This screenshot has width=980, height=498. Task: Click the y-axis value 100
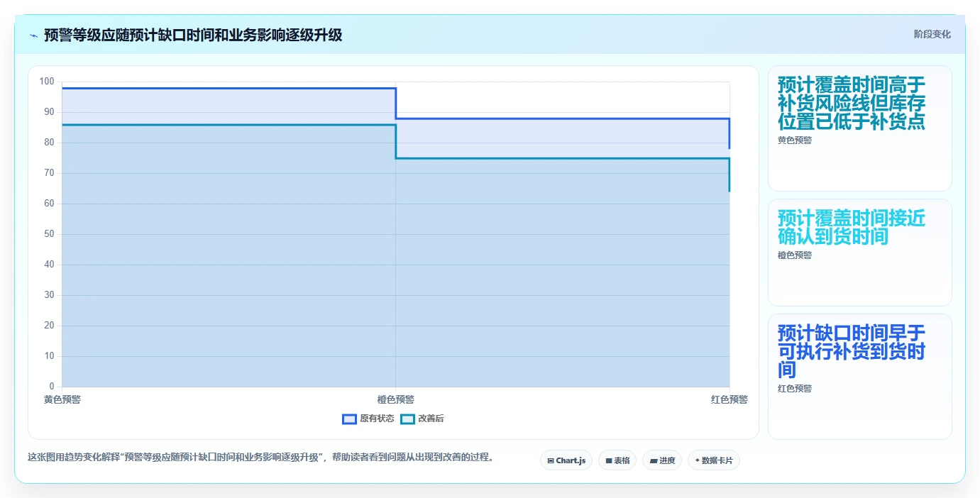pyautogui.click(x=47, y=82)
